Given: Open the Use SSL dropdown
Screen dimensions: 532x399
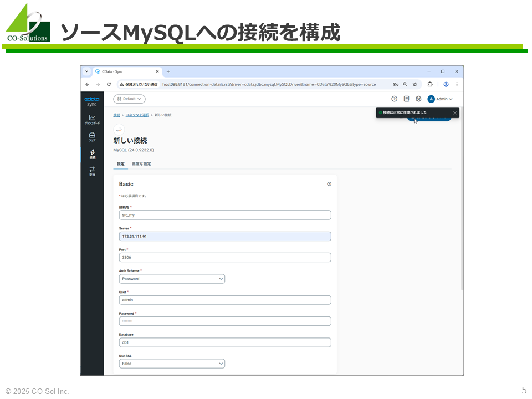Looking at the screenshot, I should click(x=172, y=364).
